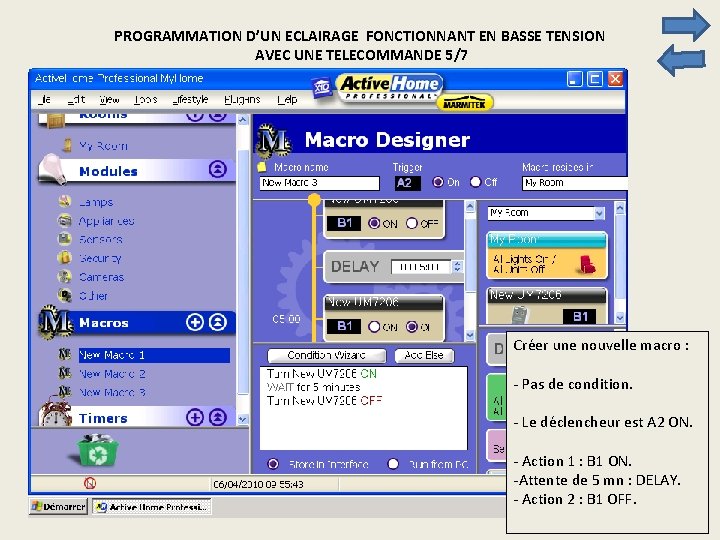Click the red status indicator icon

90,483
